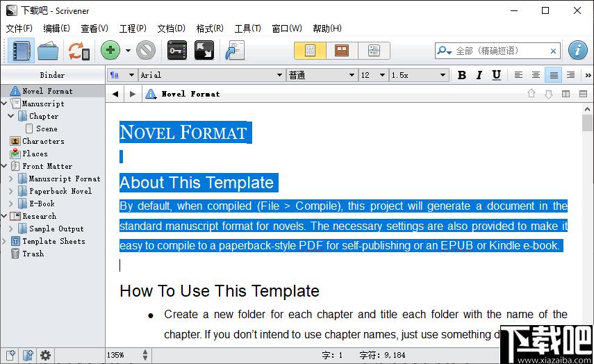Toggle bold formatting
This screenshot has width=594, height=364.
(461, 75)
